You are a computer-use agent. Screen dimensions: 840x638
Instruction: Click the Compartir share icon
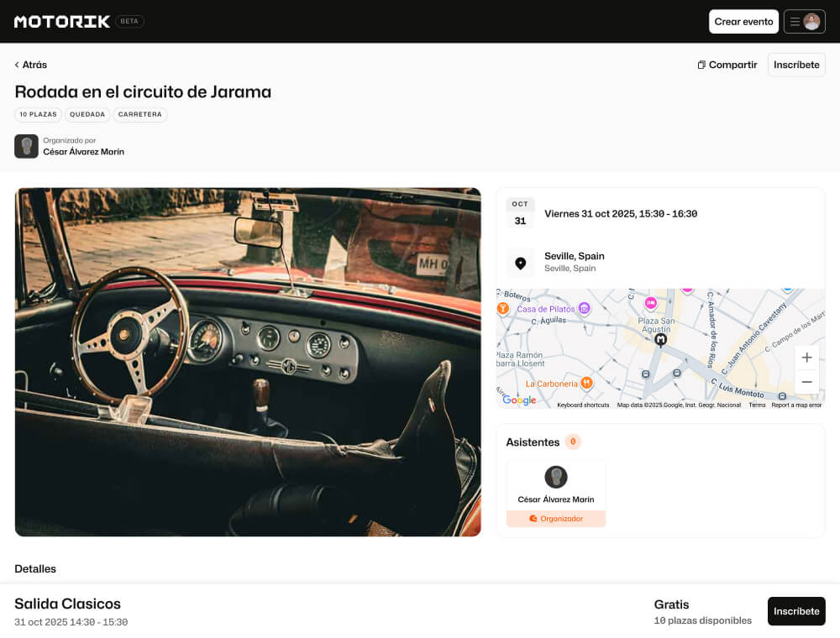(x=701, y=65)
